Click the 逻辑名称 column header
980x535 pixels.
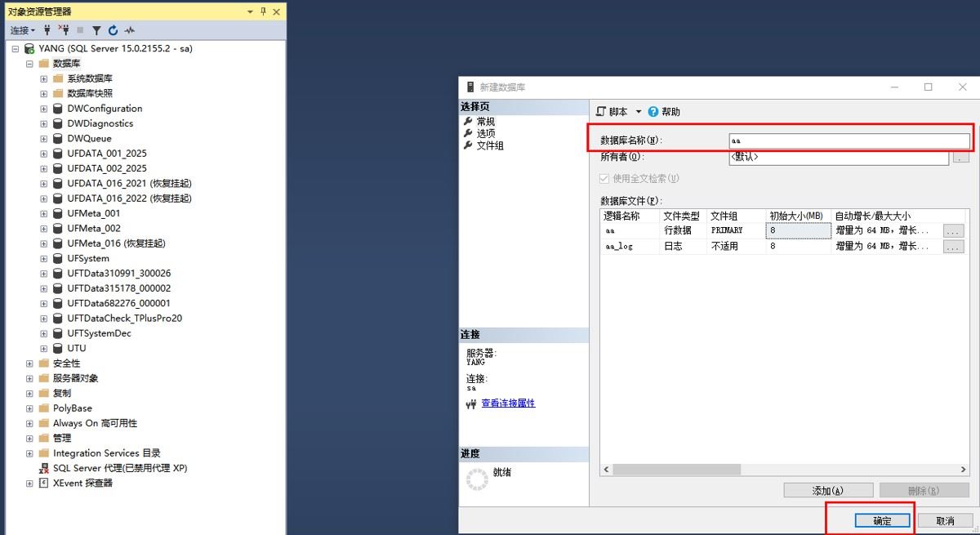pos(630,216)
